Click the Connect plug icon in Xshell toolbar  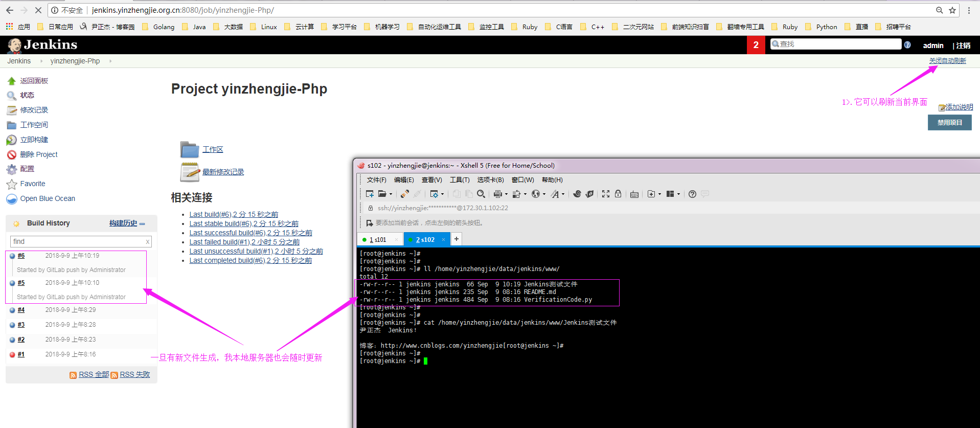(404, 194)
